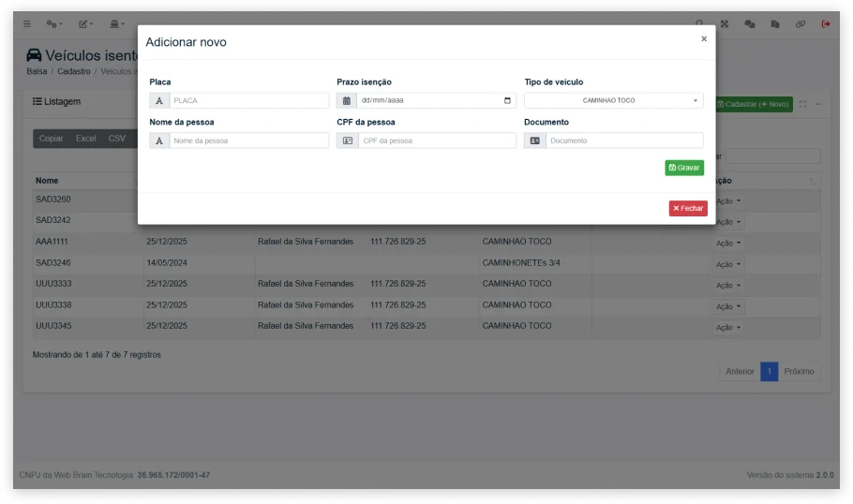Viewport: 853px width, 504px height.
Task: Open the chat messages icon
Action: (750, 24)
